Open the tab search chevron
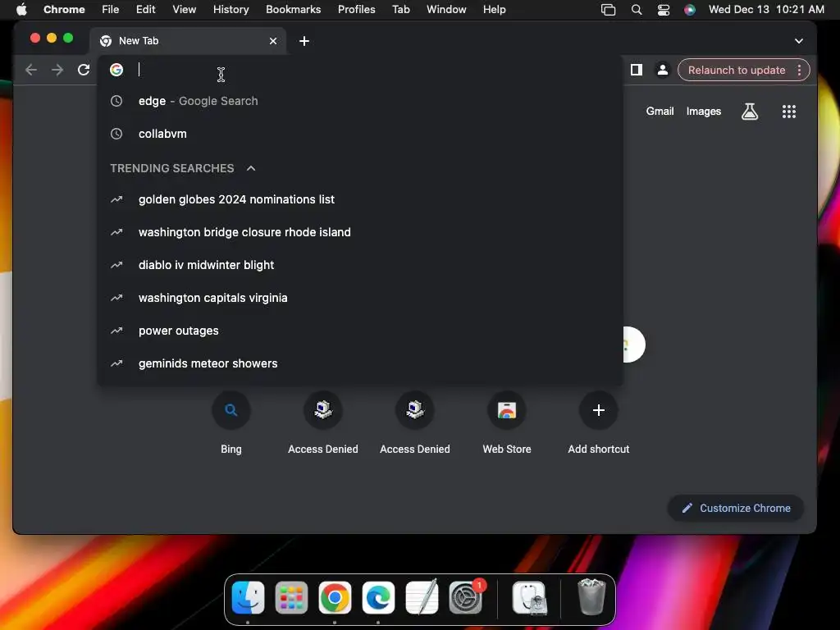This screenshot has height=630, width=840. click(x=799, y=41)
